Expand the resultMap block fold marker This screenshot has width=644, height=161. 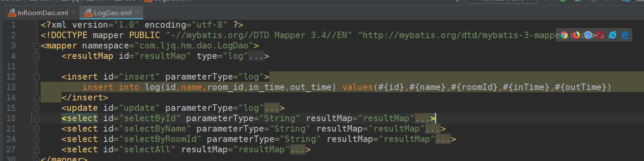tap(37, 56)
